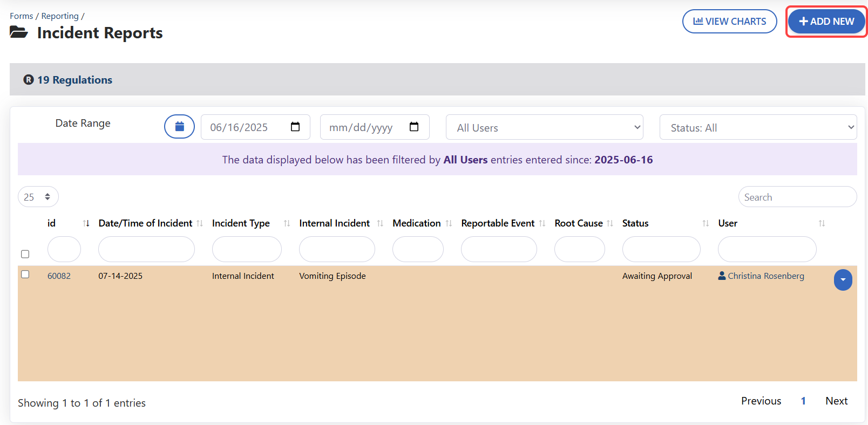868x425 pixels.
Task: Open the 19 Regulations link
Action: tap(74, 80)
